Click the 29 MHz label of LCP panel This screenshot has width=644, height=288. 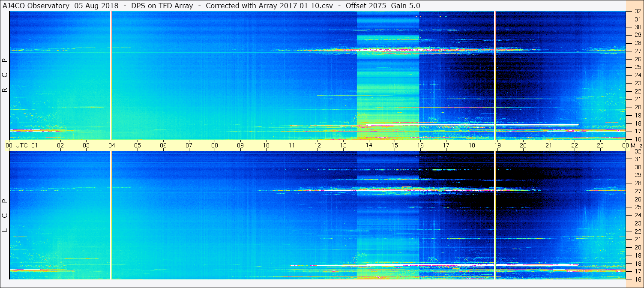(638, 175)
